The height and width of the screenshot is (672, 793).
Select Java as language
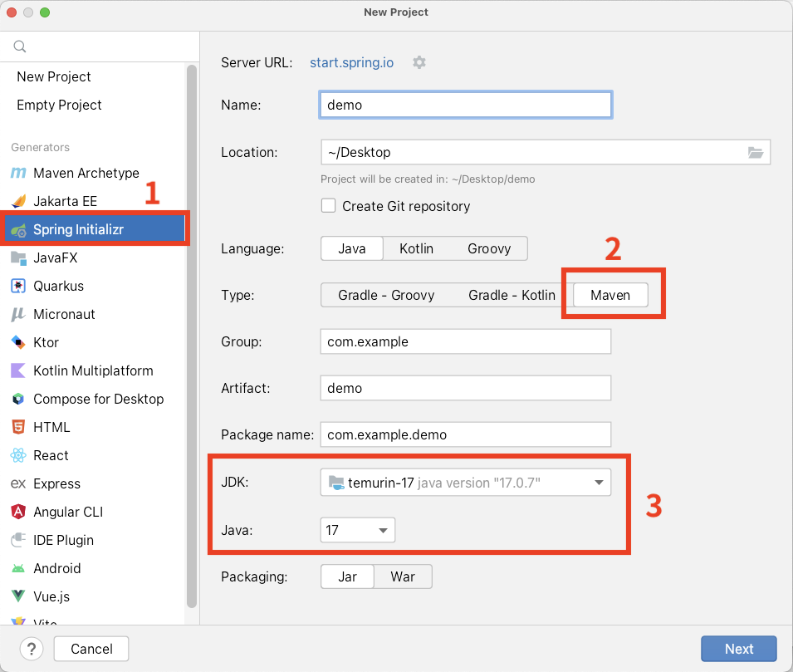tap(352, 248)
